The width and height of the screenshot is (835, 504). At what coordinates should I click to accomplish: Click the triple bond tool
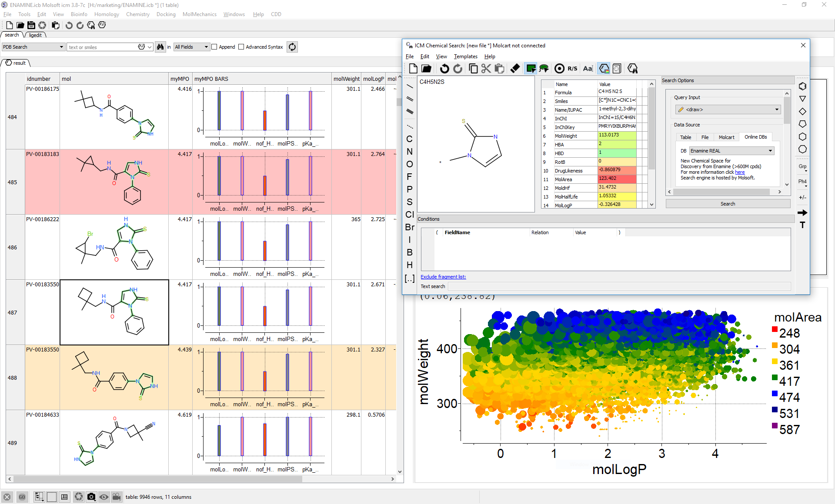coord(409,112)
